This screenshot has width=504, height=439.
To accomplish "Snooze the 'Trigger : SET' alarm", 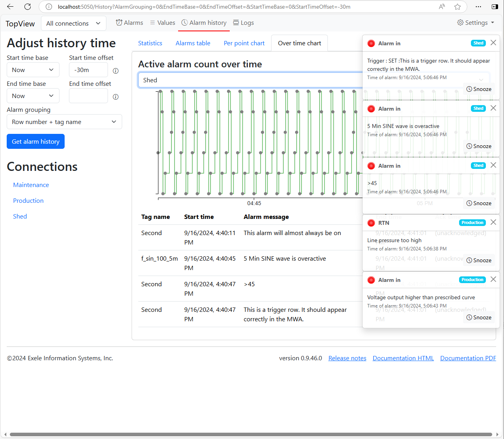I will (x=479, y=89).
